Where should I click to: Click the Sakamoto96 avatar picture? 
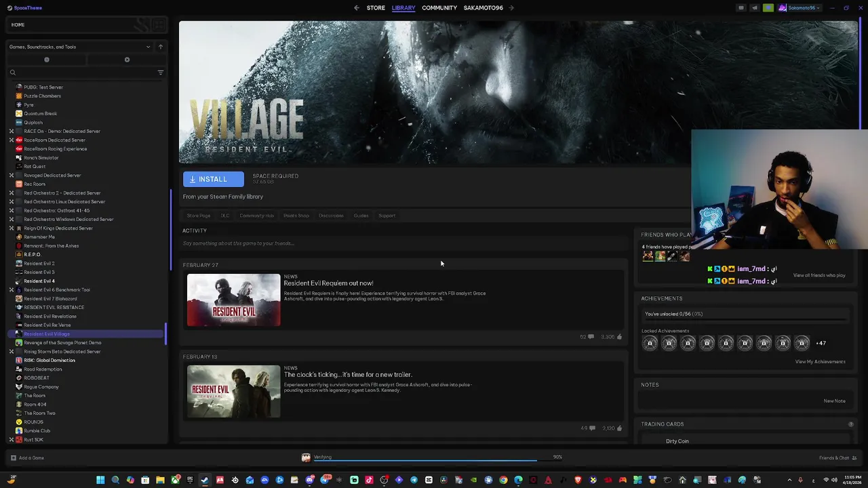[783, 8]
